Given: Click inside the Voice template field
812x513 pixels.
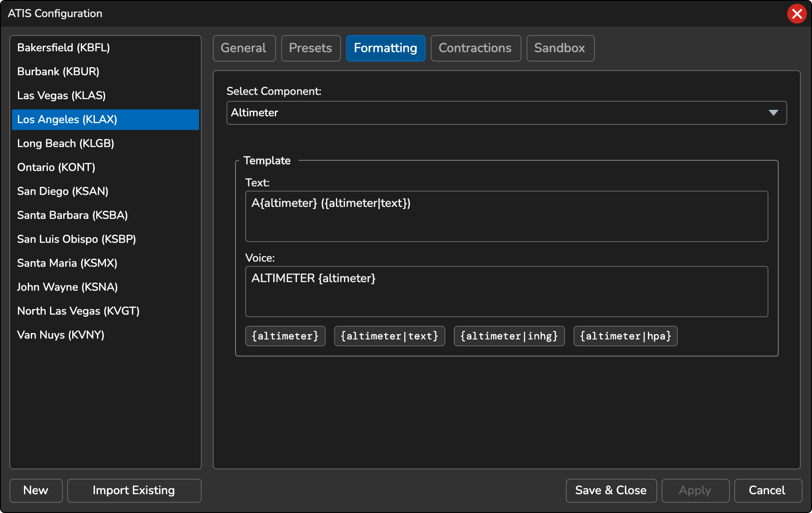Looking at the screenshot, I should 506,292.
